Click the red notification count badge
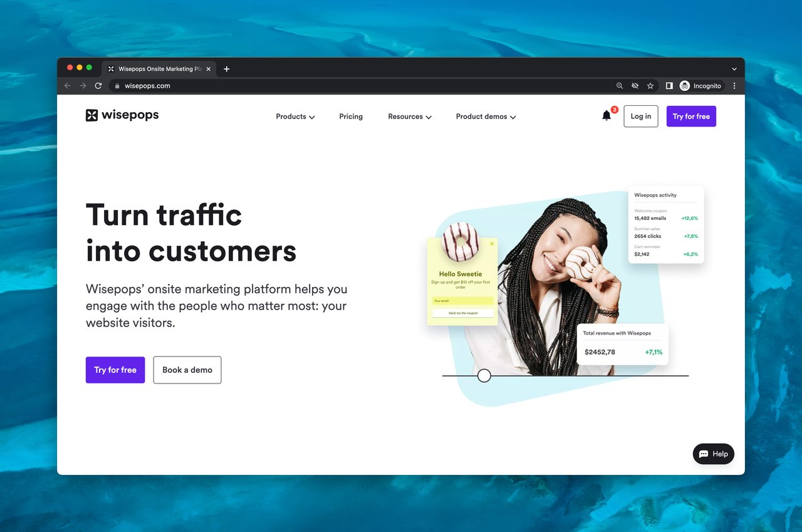Image resolution: width=802 pixels, height=532 pixels. click(615, 110)
